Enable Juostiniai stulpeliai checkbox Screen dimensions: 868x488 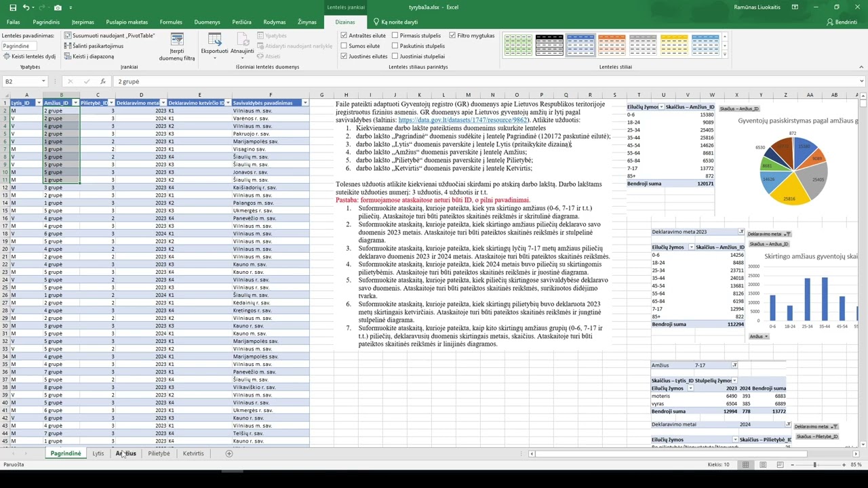395,56
